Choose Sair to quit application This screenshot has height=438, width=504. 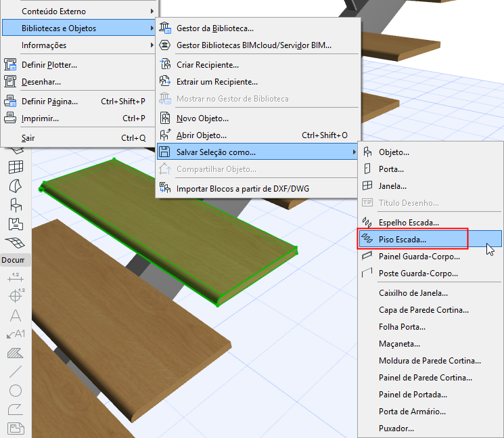pos(78,138)
